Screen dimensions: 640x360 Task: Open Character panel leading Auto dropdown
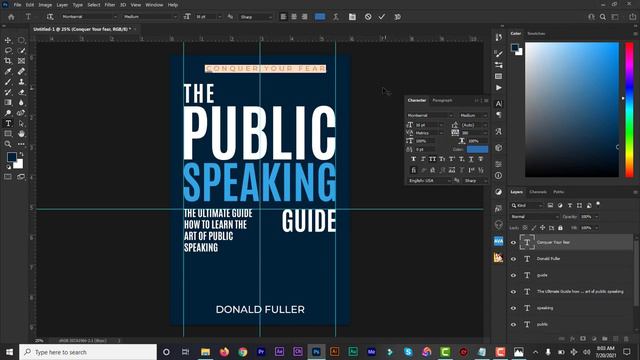click(x=474, y=125)
